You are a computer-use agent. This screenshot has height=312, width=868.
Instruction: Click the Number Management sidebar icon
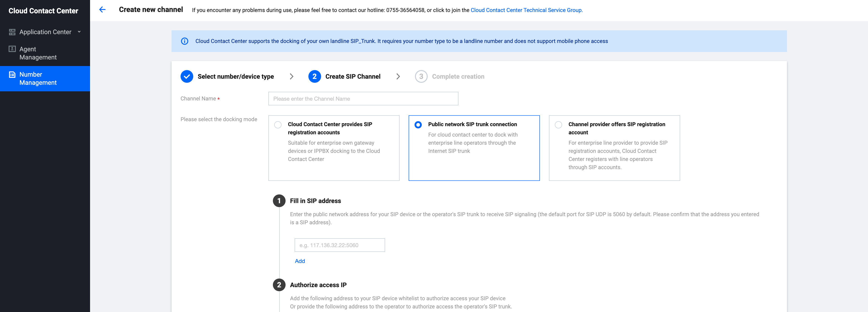12,74
